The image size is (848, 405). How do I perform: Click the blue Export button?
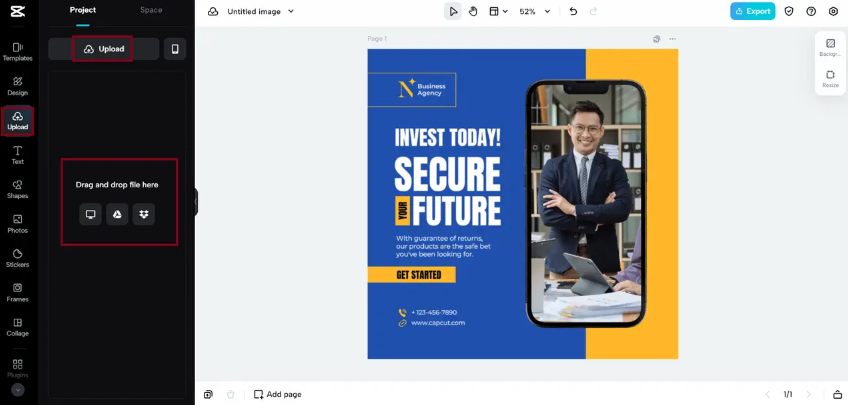752,11
